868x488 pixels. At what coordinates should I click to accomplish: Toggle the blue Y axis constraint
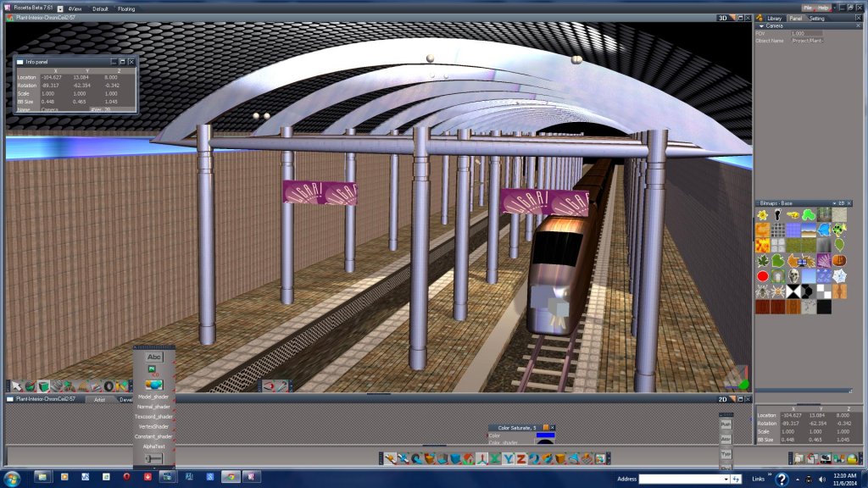509,458
